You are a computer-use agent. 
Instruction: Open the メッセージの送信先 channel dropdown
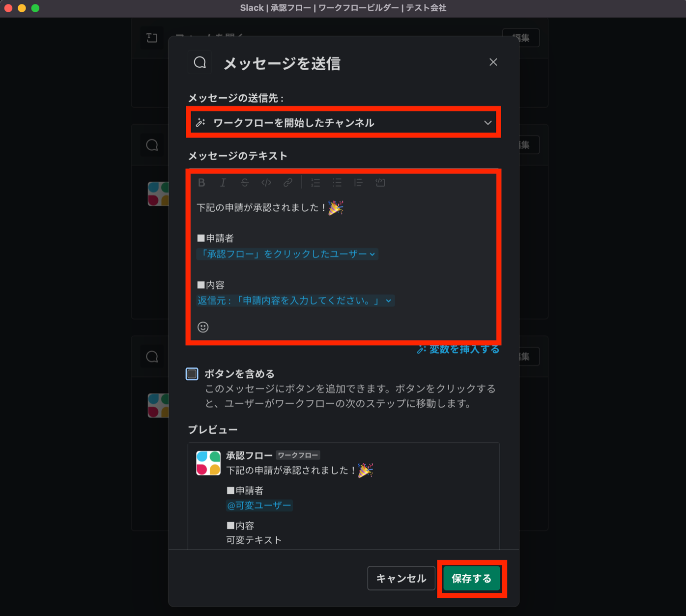(x=343, y=122)
